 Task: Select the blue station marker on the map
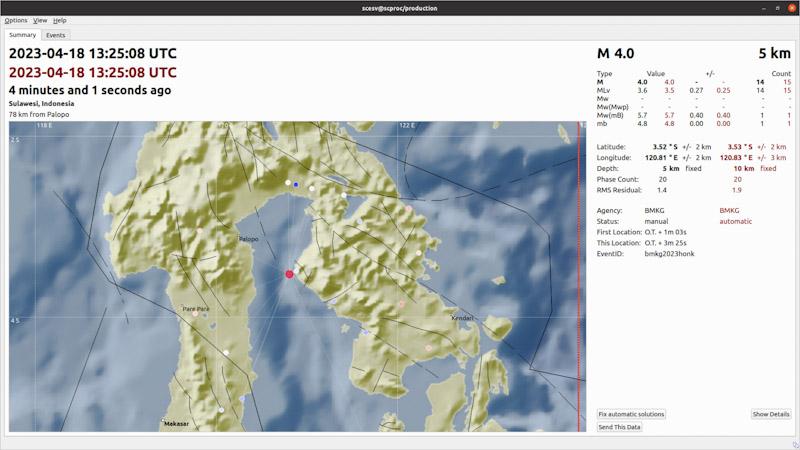(296, 185)
